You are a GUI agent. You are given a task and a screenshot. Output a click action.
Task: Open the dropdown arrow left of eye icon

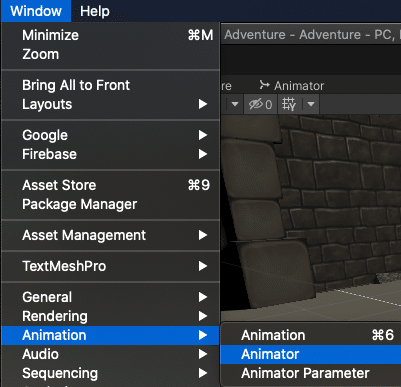click(x=235, y=104)
